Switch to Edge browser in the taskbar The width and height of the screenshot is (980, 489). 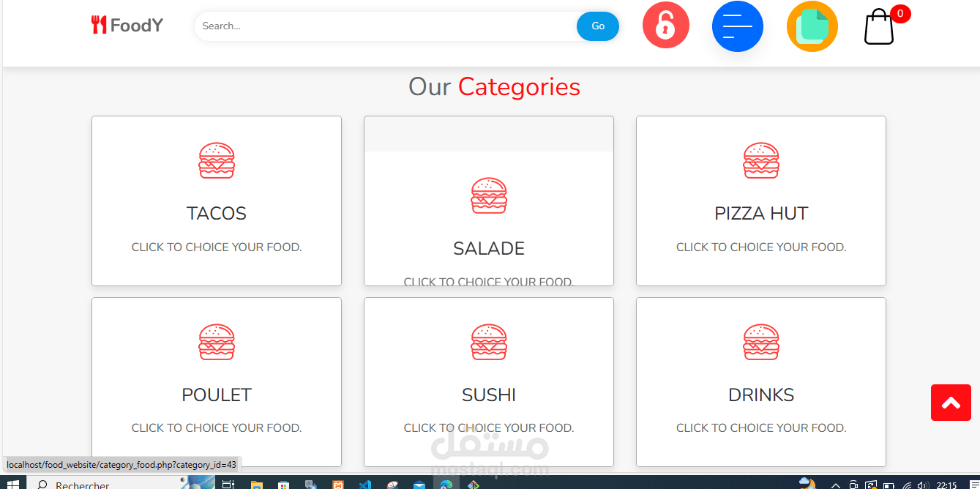point(446,484)
